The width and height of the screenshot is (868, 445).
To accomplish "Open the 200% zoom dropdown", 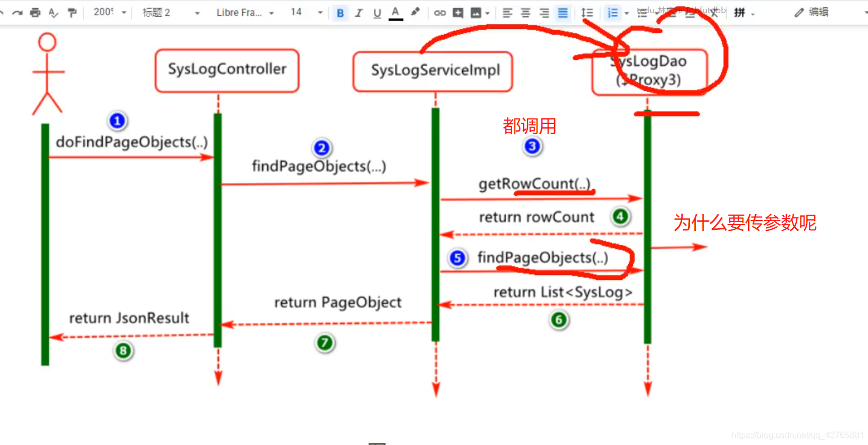I will (x=110, y=12).
